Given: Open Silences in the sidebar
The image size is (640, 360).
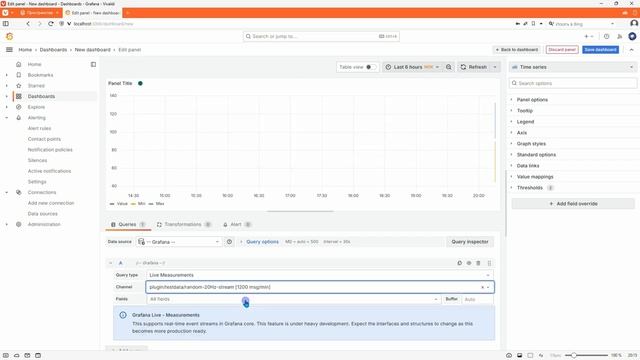Looking at the screenshot, I should pos(37,160).
